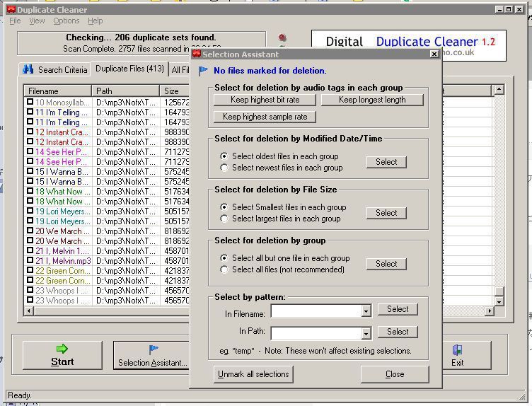Choose Select newest files in each group
The image size is (532, 406).
[x=225, y=168]
